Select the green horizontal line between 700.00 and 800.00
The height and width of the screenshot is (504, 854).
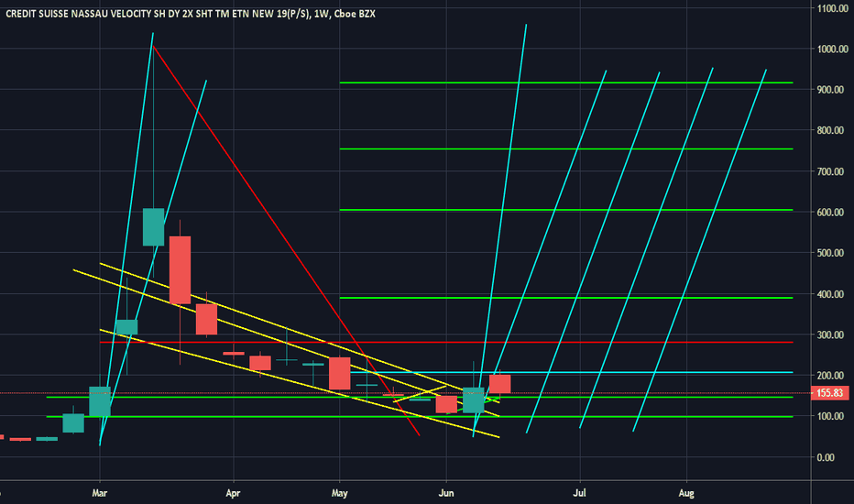click(x=566, y=148)
